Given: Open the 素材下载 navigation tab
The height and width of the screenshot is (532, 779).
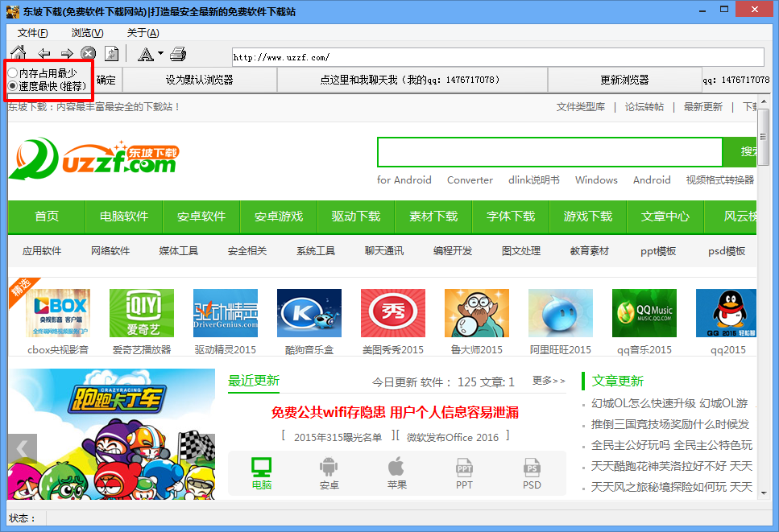Looking at the screenshot, I should pyautogui.click(x=433, y=217).
